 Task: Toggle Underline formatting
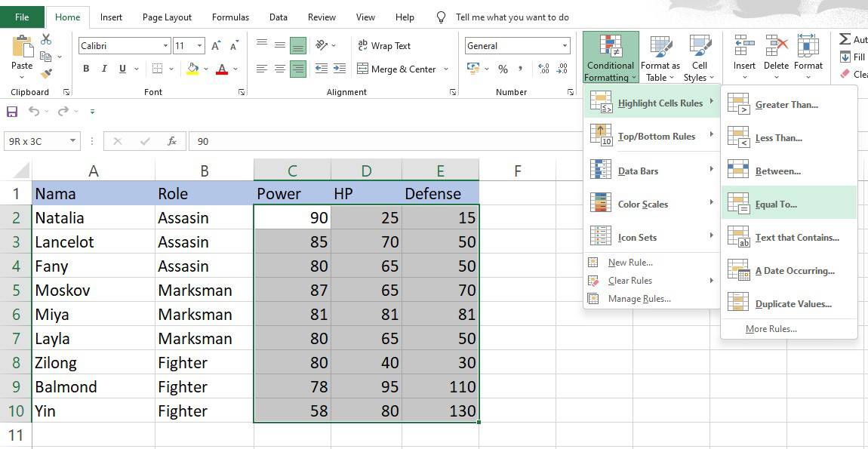coord(122,69)
